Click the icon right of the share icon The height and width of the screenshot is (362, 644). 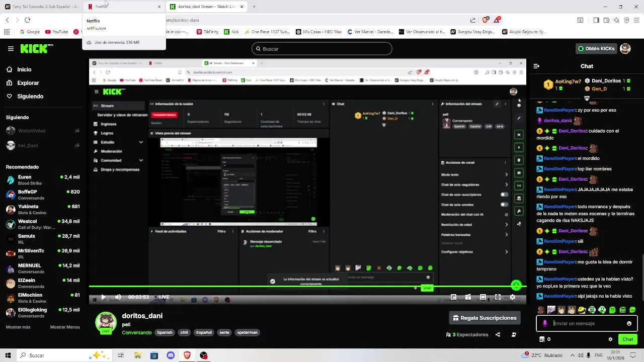(514, 334)
